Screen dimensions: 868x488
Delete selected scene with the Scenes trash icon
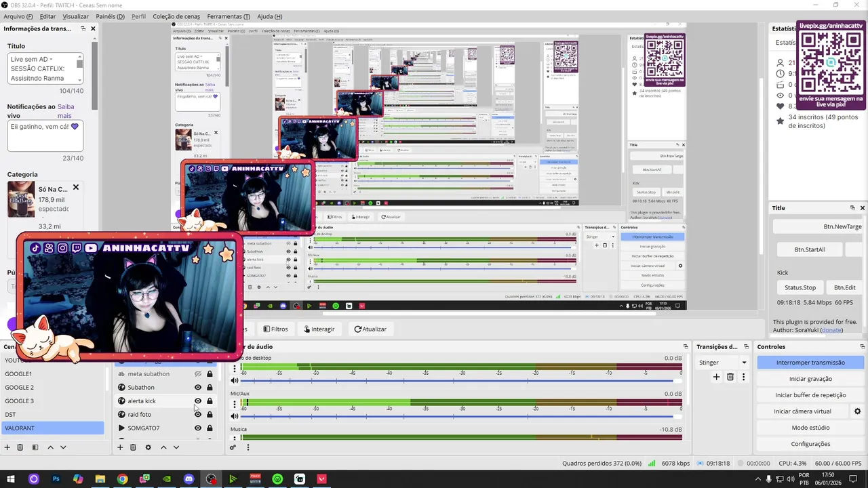tap(20, 447)
